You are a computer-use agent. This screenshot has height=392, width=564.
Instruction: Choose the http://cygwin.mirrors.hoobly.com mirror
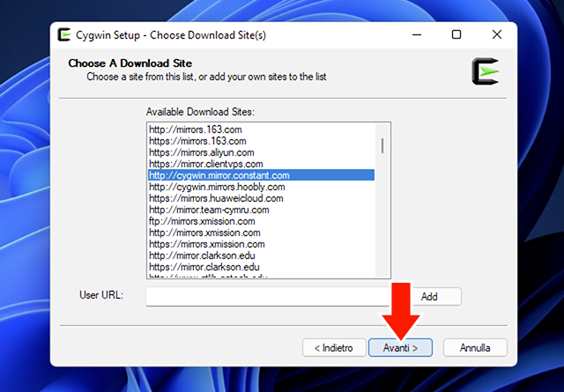click(x=217, y=187)
